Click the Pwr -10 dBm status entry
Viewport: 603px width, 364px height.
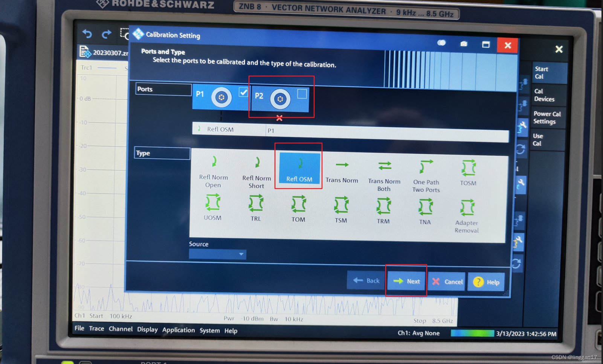pos(243,318)
